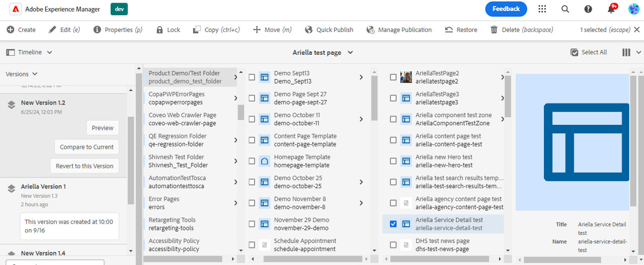Open the help question mark icon
This screenshot has height=265, width=644.
pyautogui.click(x=588, y=9)
